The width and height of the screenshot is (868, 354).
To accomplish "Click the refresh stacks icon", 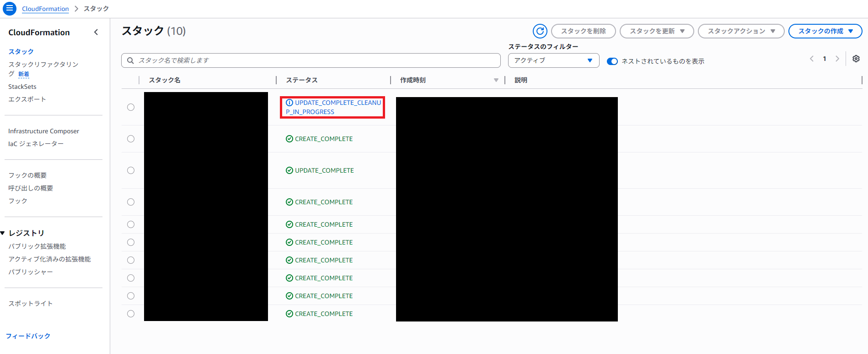I will point(540,31).
